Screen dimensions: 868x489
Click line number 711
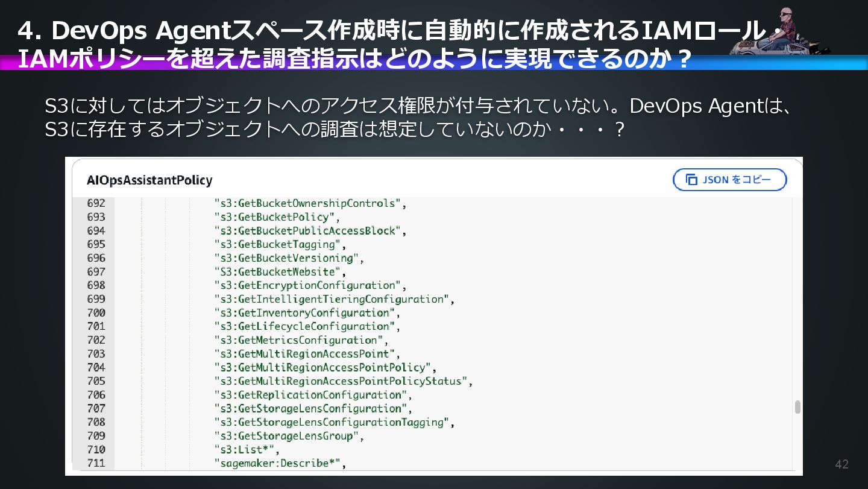(x=96, y=463)
